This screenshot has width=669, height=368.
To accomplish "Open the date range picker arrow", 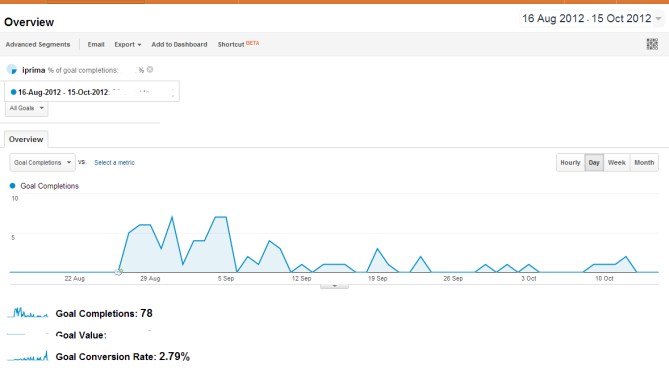I will [x=658, y=19].
